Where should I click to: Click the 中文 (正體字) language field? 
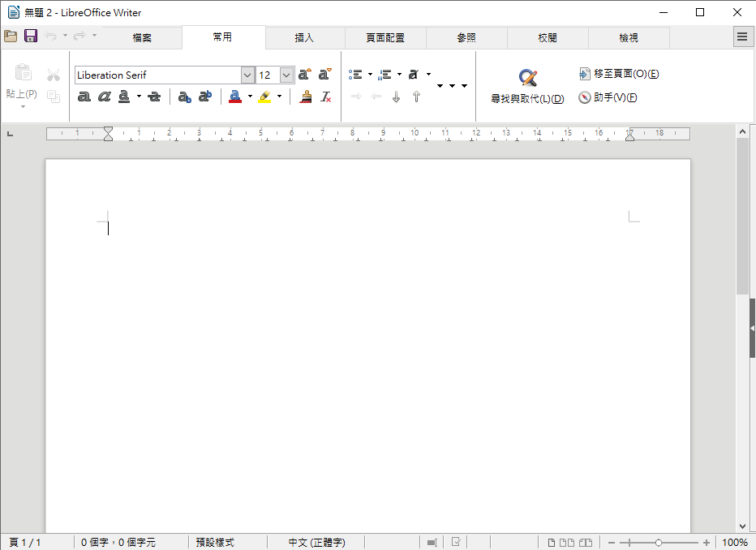[317, 542]
